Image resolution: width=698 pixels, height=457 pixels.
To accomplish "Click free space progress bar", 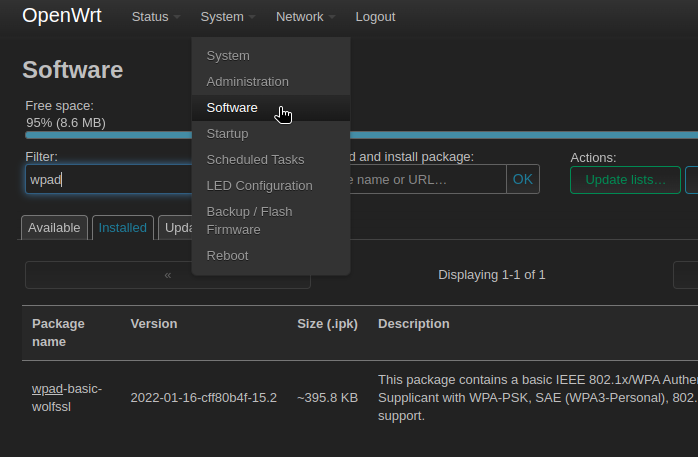I will (x=361, y=135).
